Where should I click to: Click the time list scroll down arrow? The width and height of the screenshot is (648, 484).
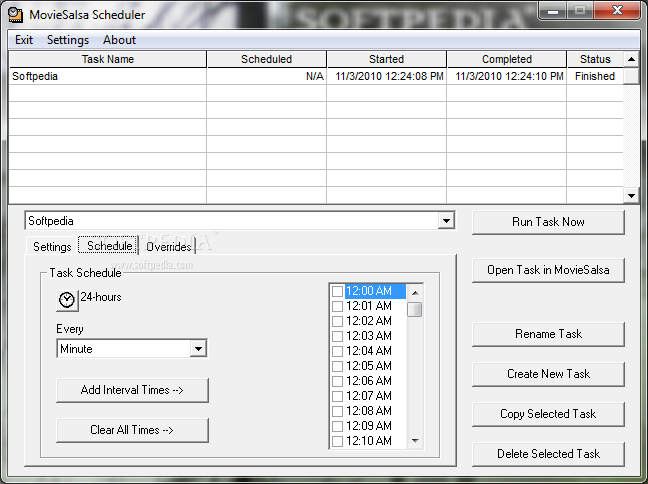[415, 441]
